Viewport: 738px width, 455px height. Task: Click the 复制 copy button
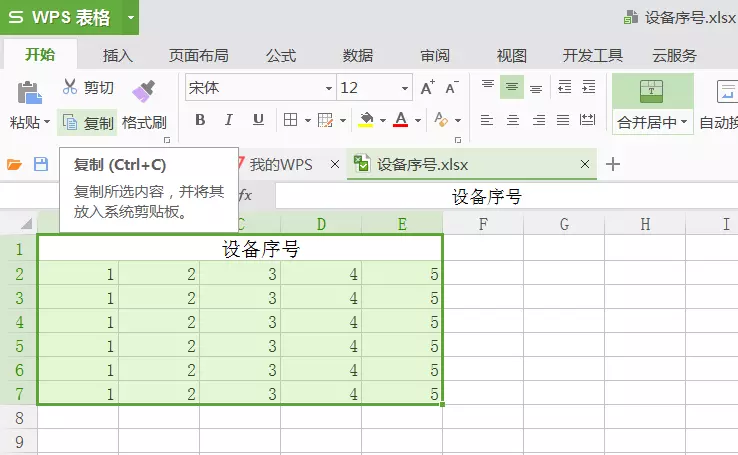click(x=87, y=123)
